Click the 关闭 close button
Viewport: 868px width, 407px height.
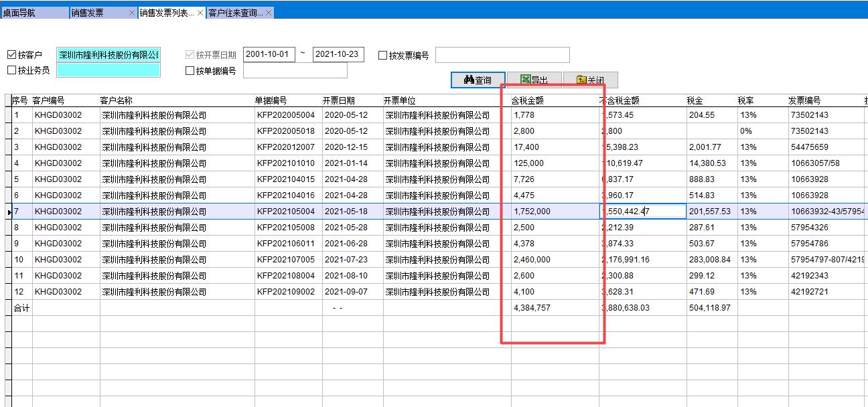590,80
